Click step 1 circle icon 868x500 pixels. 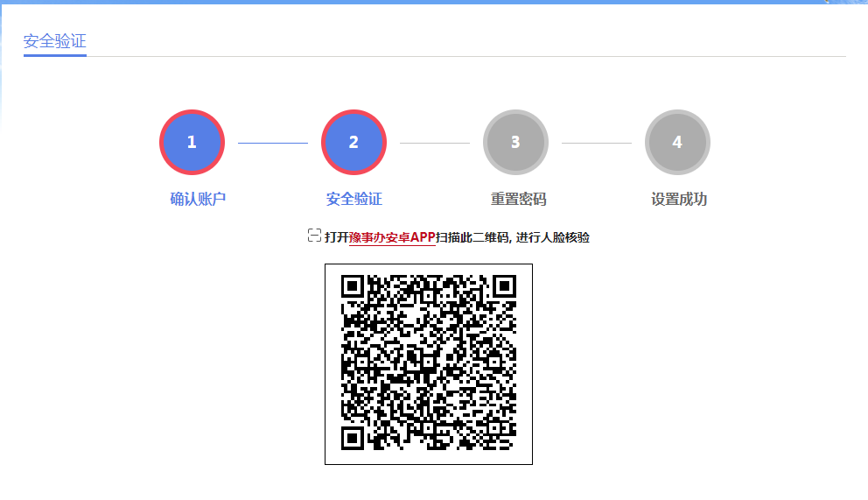[192, 142]
